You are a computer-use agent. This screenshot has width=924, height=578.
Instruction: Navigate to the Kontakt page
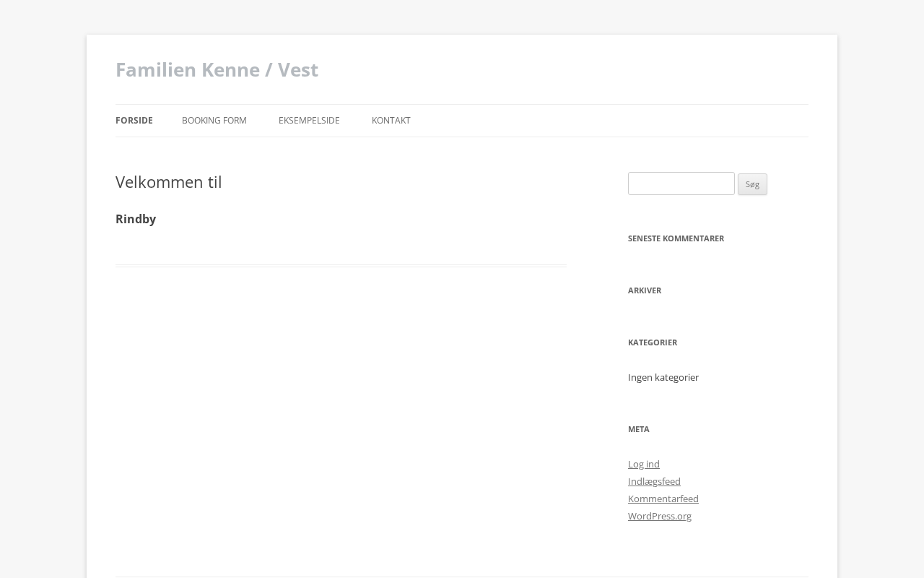(391, 121)
